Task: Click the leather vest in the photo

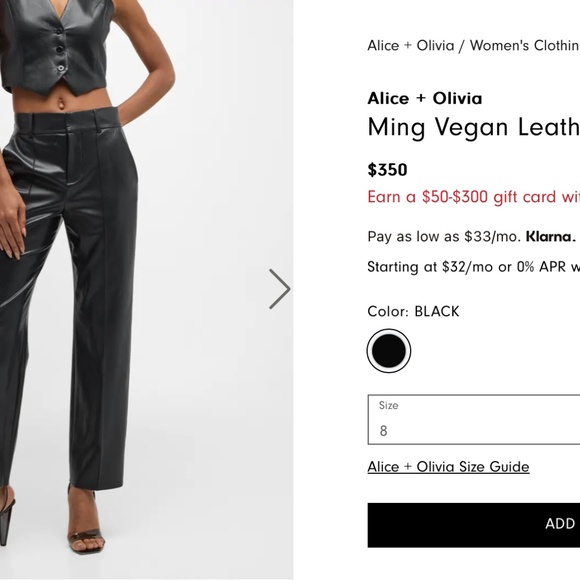Action: tap(55, 46)
